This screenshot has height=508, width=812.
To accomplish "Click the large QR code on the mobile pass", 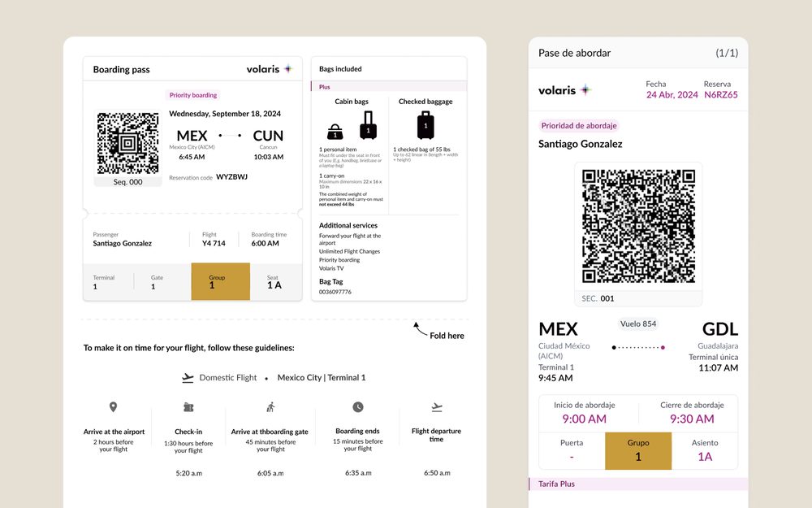I will [638, 226].
